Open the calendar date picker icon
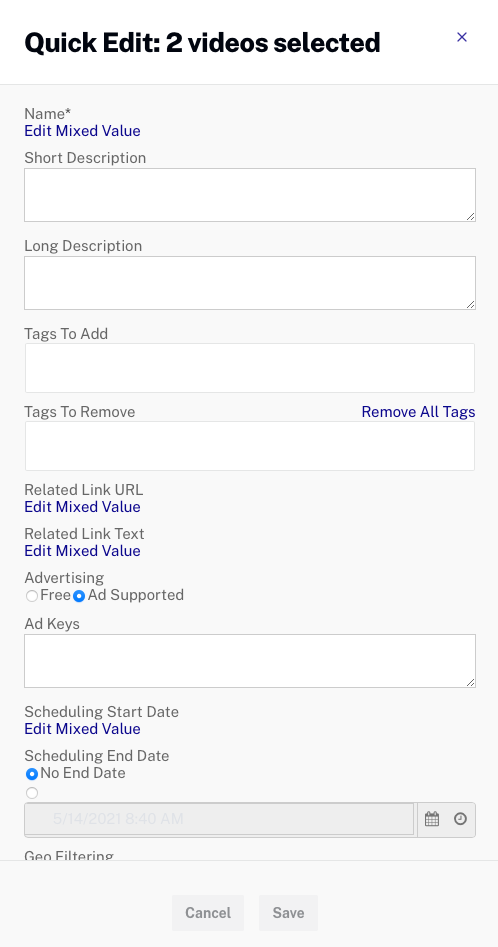This screenshot has height=947, width=498. click(432, 820)
